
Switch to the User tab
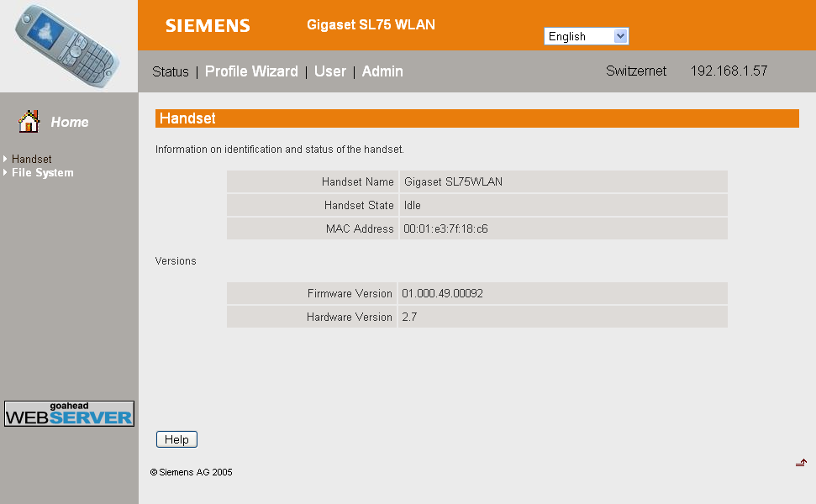click(330, 71)
